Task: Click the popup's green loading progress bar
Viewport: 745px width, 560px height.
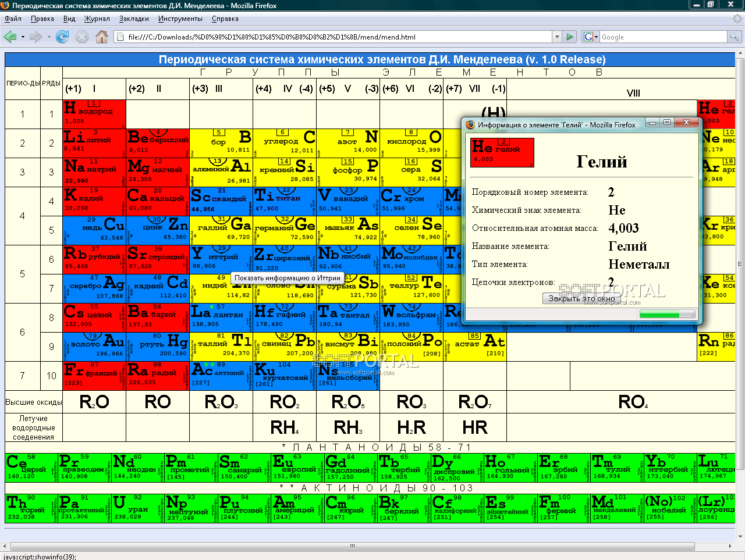Action: 667,314
